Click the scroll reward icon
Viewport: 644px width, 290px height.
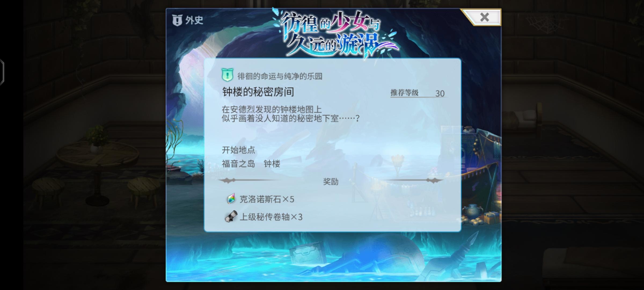231,216
